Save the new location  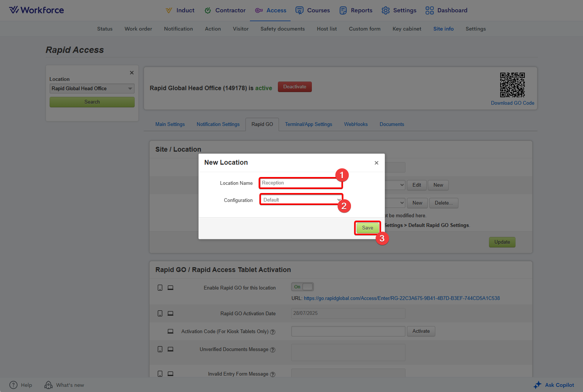click(x=367, y=228)
